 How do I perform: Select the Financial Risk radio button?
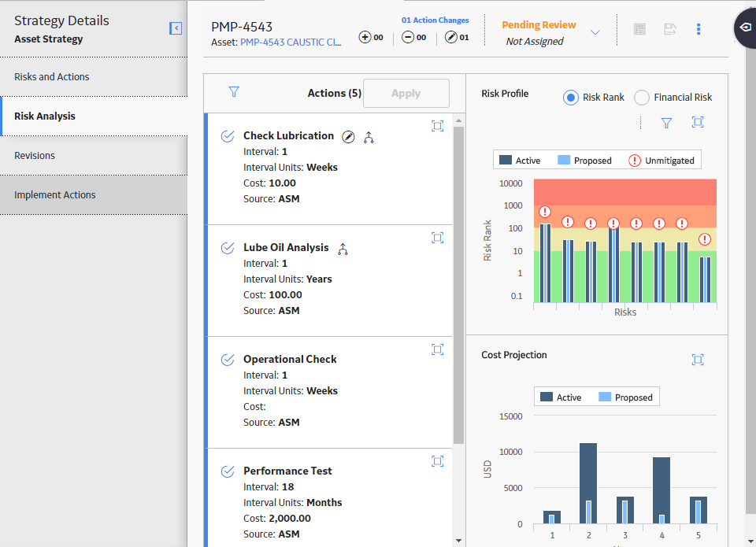coord(642,98)
